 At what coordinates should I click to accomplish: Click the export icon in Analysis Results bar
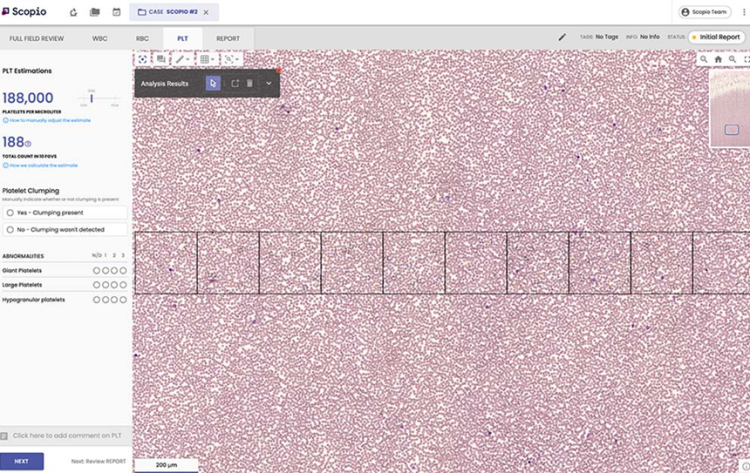pyautogui.click(x=235, y=83)
